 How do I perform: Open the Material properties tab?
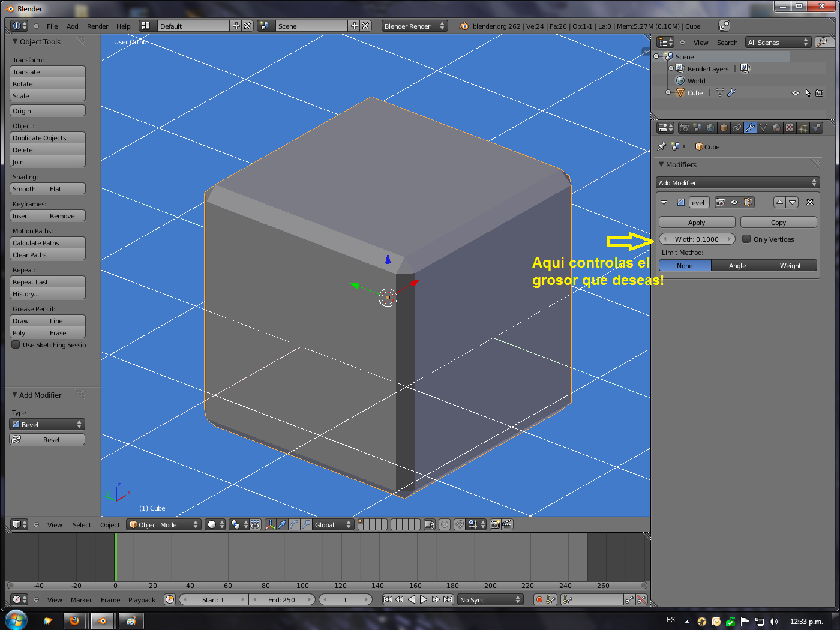click(776, 128)
